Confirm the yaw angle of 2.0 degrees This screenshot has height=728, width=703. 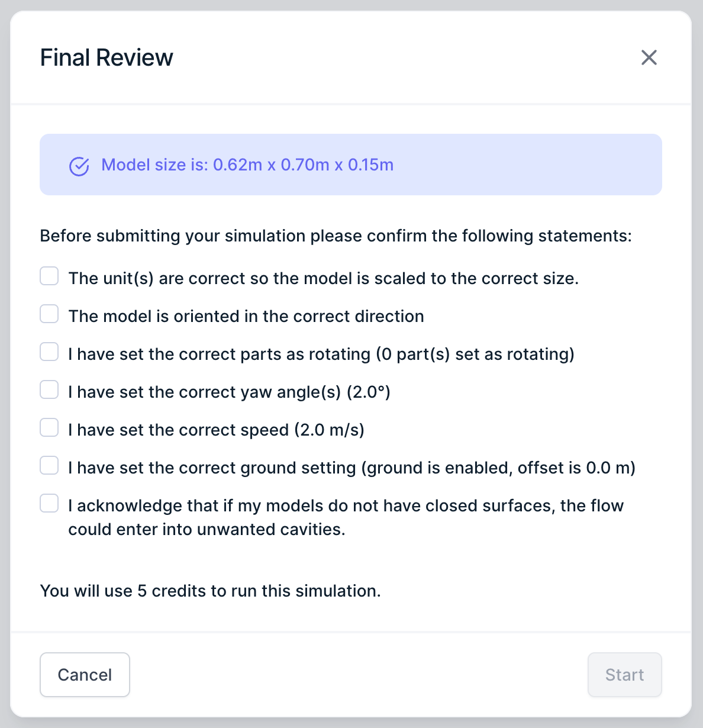(x=49, y=389)
